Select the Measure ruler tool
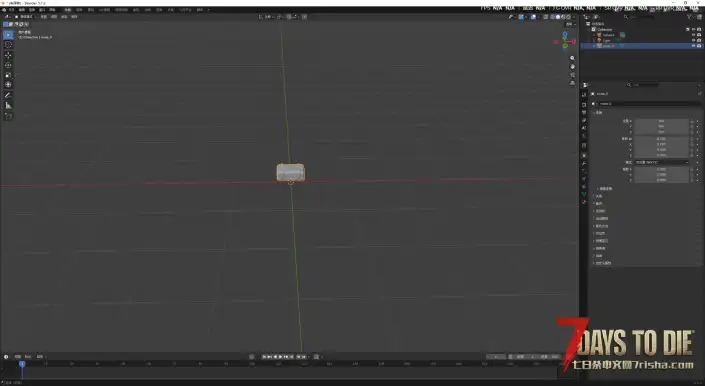Viewport: 705px width, 386px height. point(8,105)
